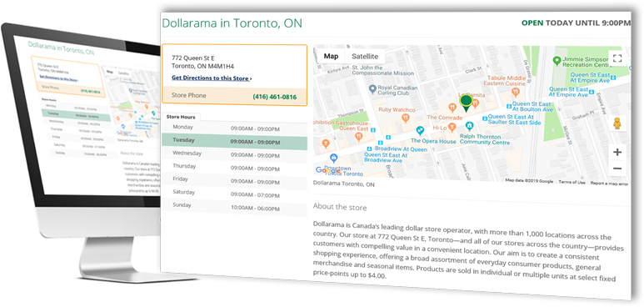Click the green Dollarama store pin

[x=466, y=103]
